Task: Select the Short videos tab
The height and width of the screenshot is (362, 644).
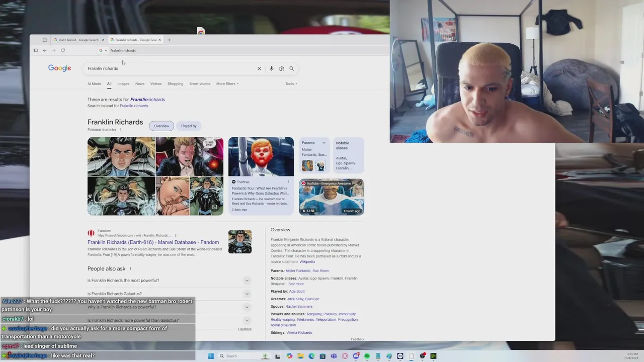Action: click(200, 84)
